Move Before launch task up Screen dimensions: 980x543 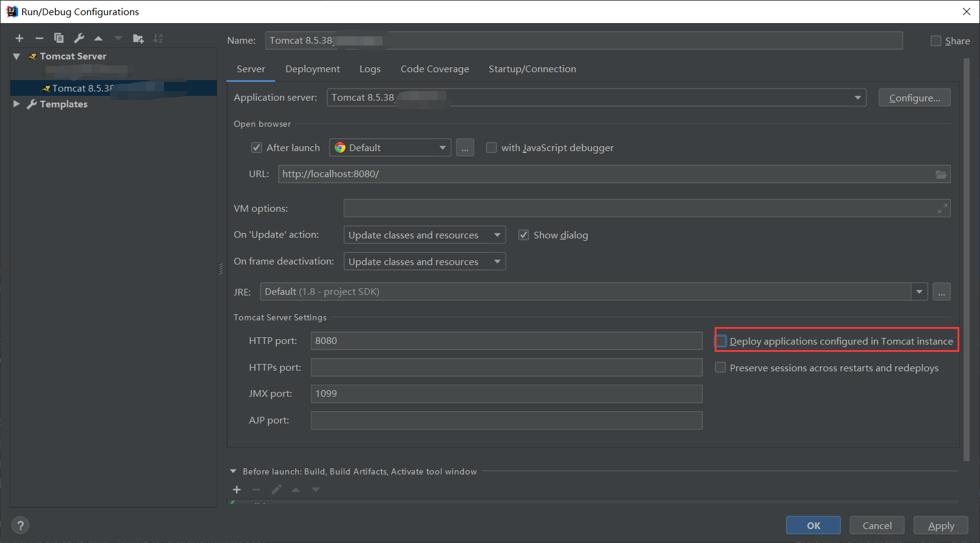tap(296, 490)
